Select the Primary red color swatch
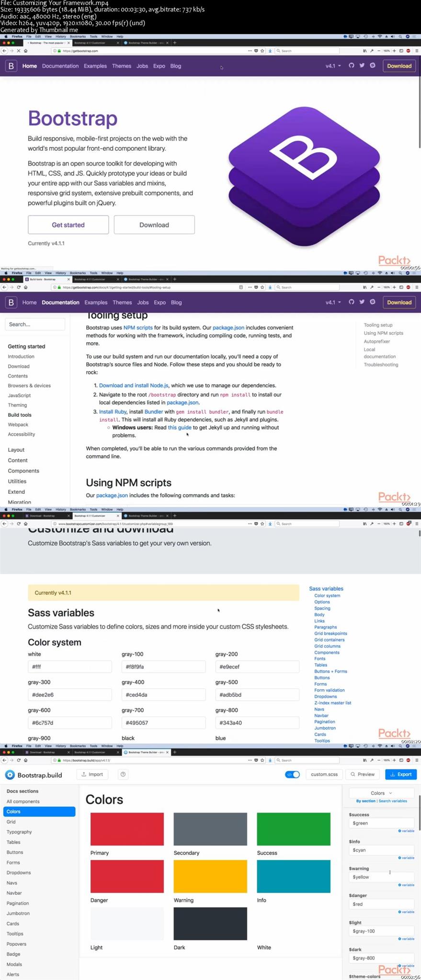 pos(127,829)
